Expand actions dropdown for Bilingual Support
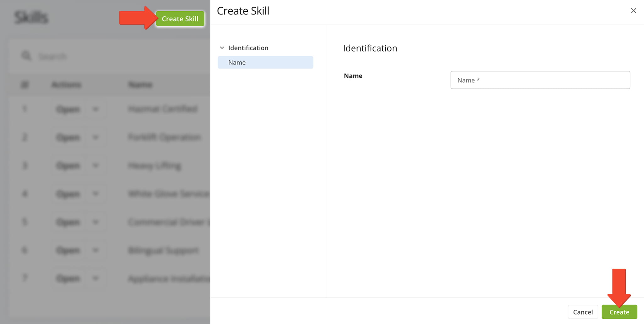 (x=96, y=250)
